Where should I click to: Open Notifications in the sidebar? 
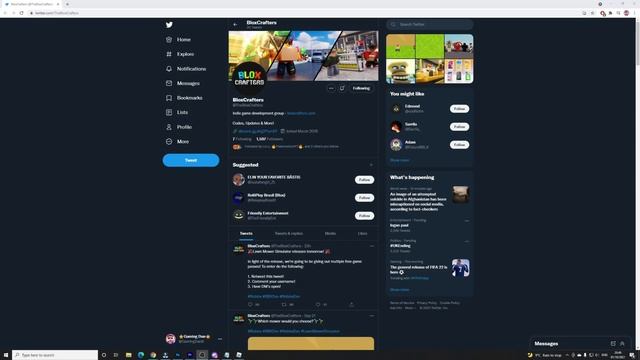[186, 69]
